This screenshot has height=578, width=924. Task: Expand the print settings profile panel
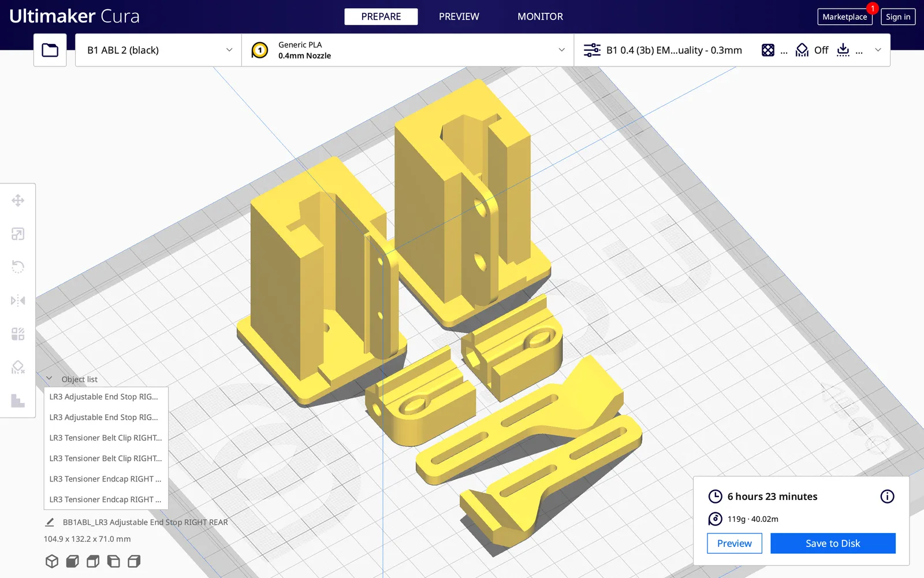732,50
